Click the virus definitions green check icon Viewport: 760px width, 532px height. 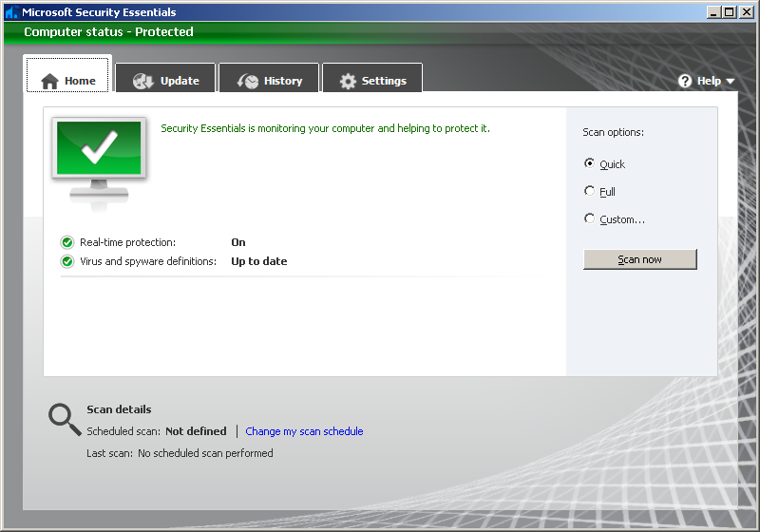pyautogui.click(x=67, y=261)
